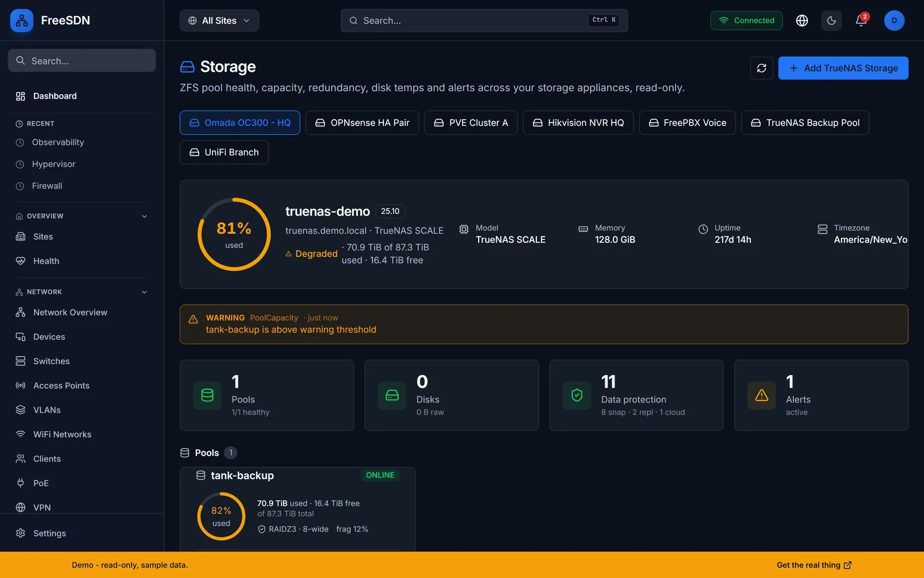
Task: Click WiFi Networks icon
Action: pyautogui.click(x=21, y=434)
